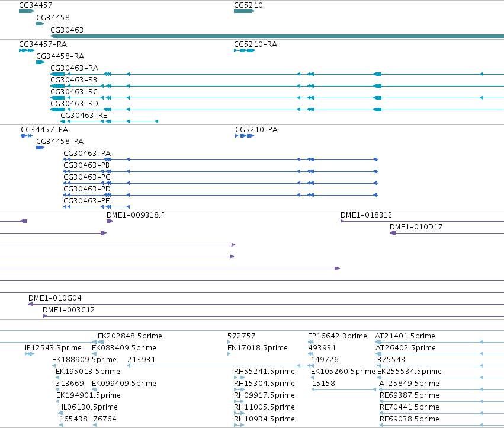Select the DME1-018B12 feature label

click(366, 215)
